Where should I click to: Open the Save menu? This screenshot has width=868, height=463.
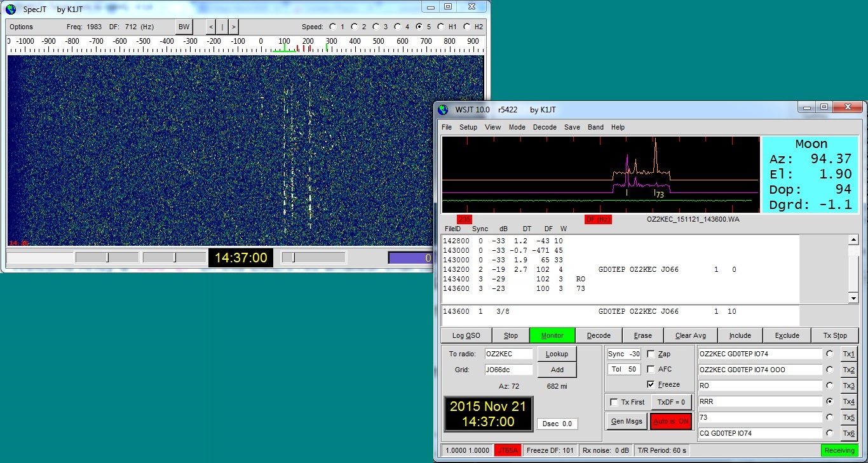(572, 127)
